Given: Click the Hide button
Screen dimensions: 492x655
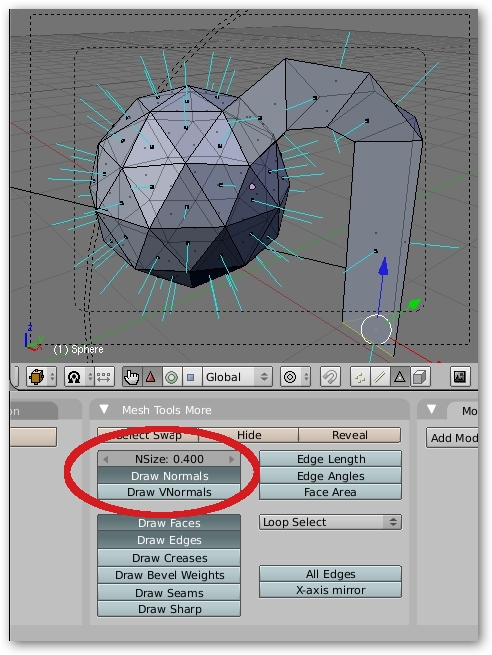Looking at the screenshot, I should pos(249,435).
